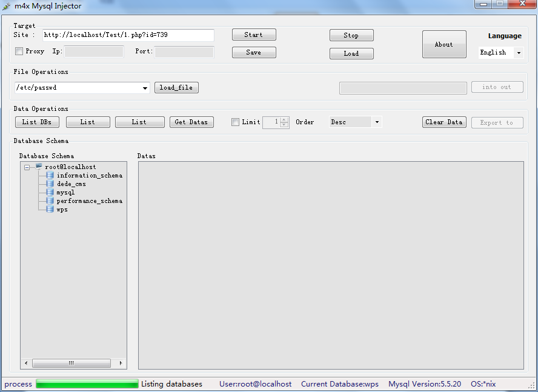
Task: Click the schema tree horizontal scrollbar thumb
Action: (x=71, y=363)
